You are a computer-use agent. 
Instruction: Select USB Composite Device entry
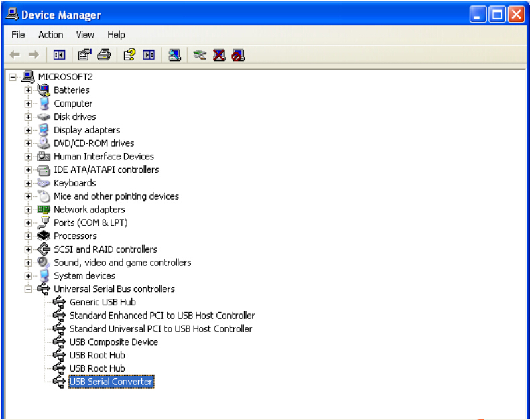tap(114, 342)
